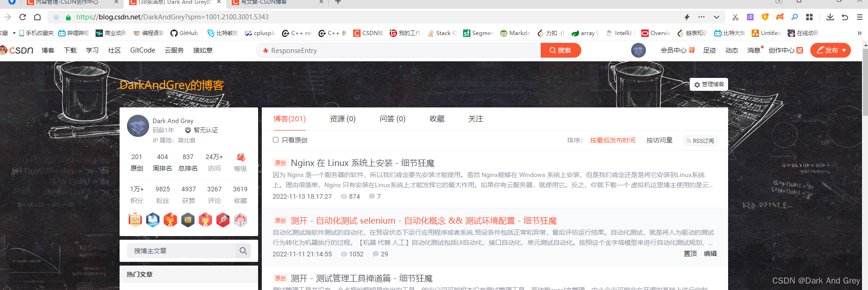Open 消息 notifications link
Screen dimensions: 868x290
tap(755, 50)
